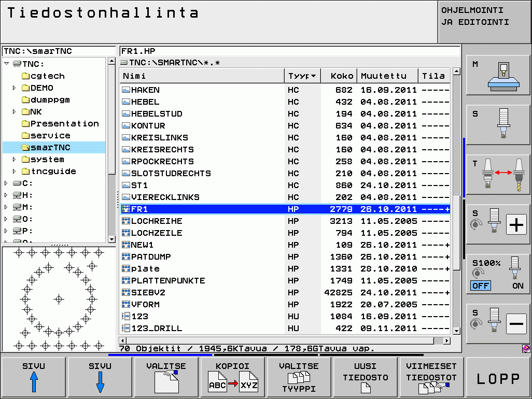
Task: Click the S spindle soft key
Action: click(x=498, y=124)
